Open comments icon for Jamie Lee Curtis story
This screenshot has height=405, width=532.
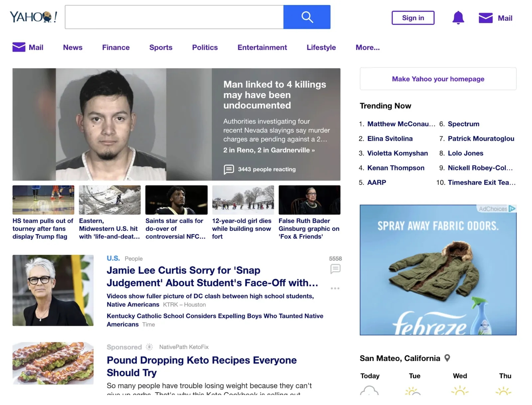click(335, 268)
